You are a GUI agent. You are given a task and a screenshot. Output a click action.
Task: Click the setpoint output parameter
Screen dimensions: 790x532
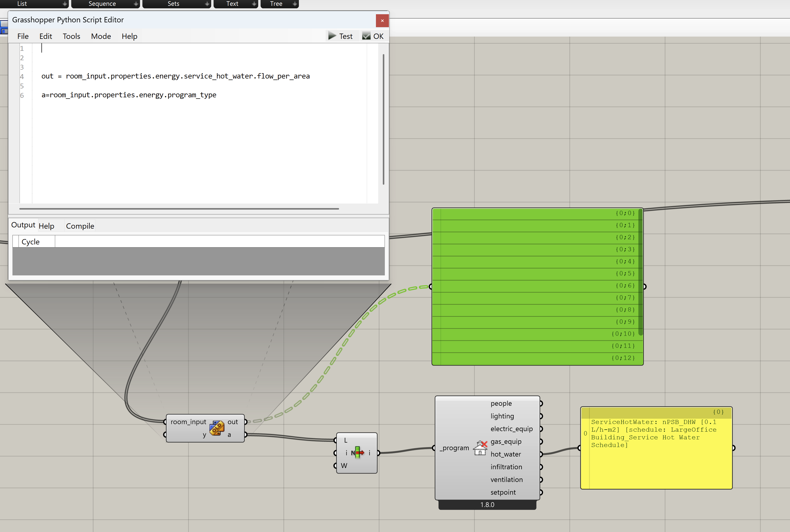[x=503, y=492]
